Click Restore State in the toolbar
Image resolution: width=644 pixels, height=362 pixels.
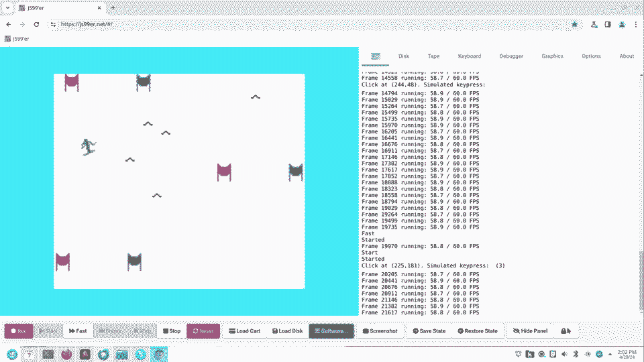tap(477, 331)
